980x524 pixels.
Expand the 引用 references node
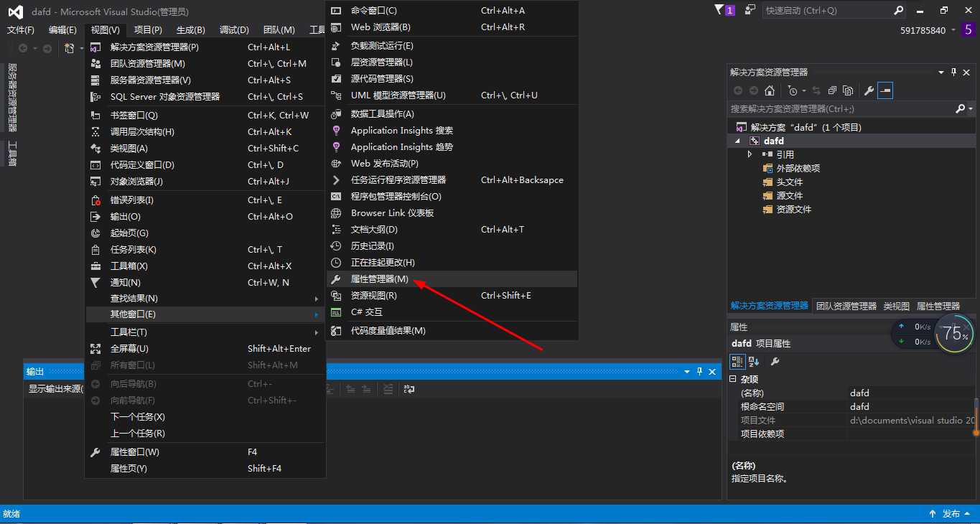[750, 154]
